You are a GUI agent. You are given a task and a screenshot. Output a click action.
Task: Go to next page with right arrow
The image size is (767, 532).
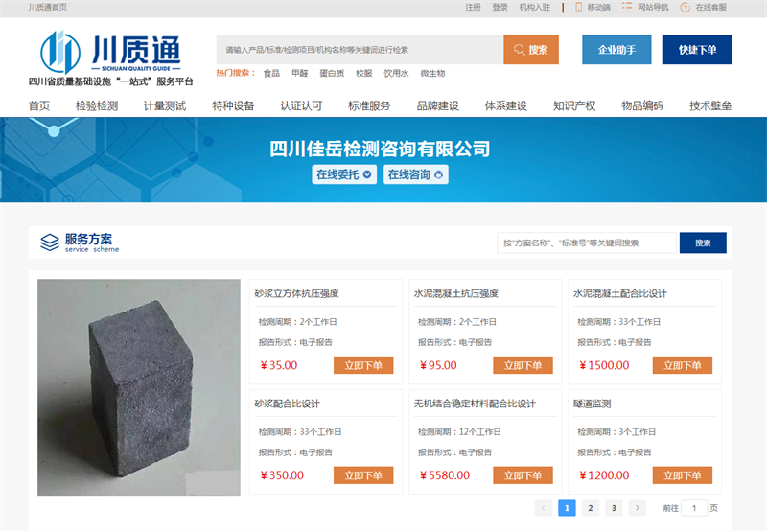[x=638, y=508]
